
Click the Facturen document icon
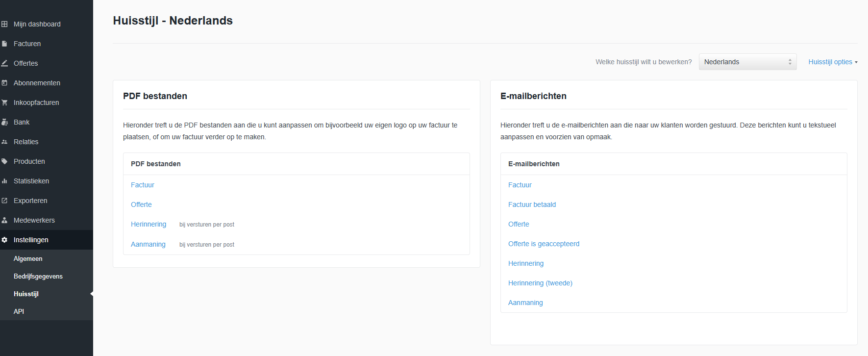click(x=4, y=44)
